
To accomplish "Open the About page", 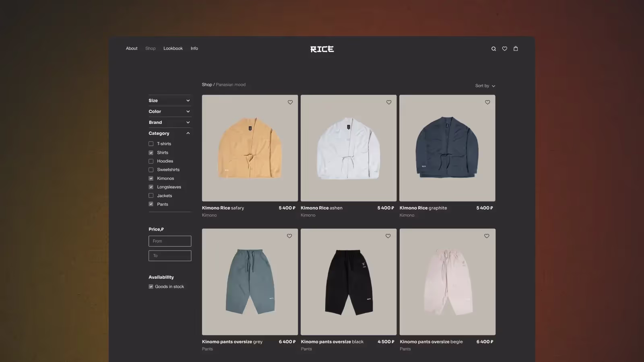I will pyautogui.click(x=132, y=48).
